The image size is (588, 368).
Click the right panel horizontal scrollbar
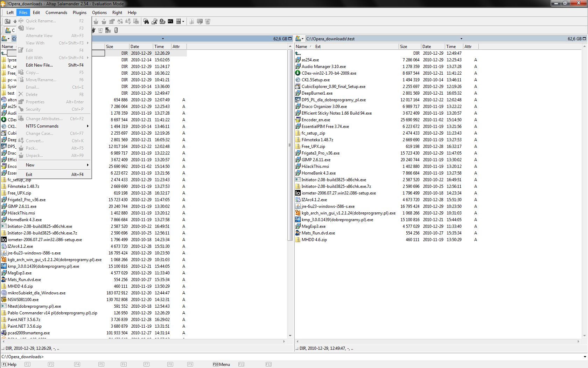[438, 341]
